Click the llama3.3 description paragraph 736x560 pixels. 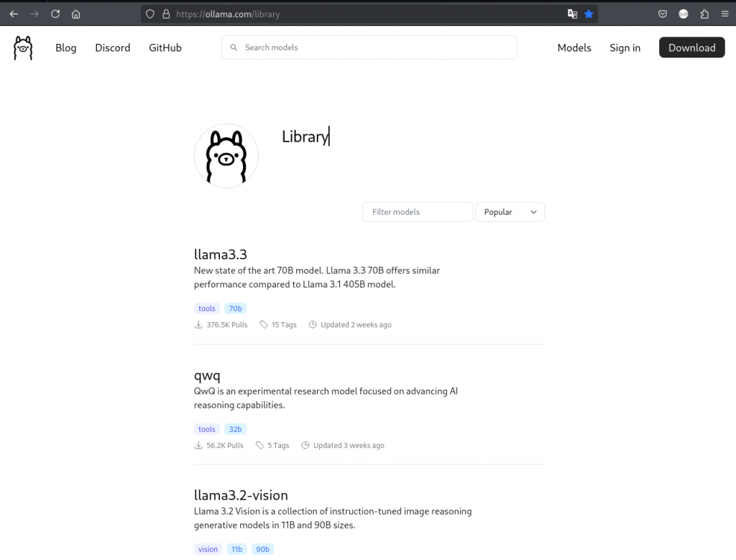click(x=317, y=277)
